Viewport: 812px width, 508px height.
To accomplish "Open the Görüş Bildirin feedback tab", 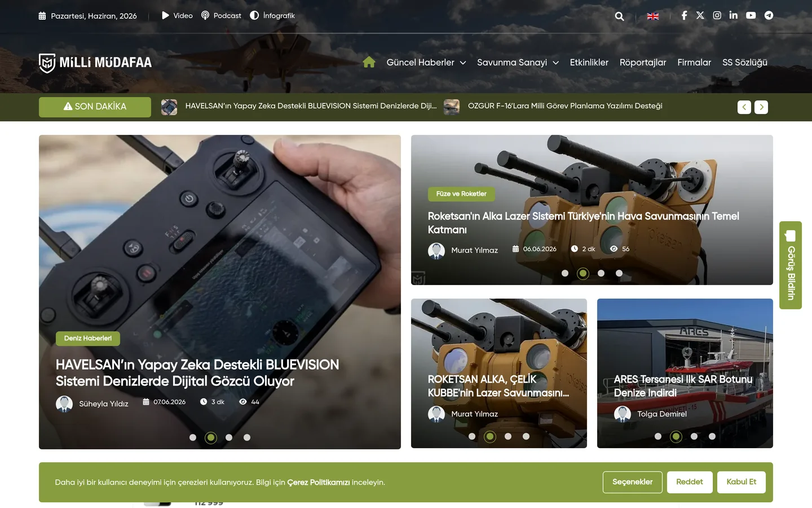I will [791, 265].
